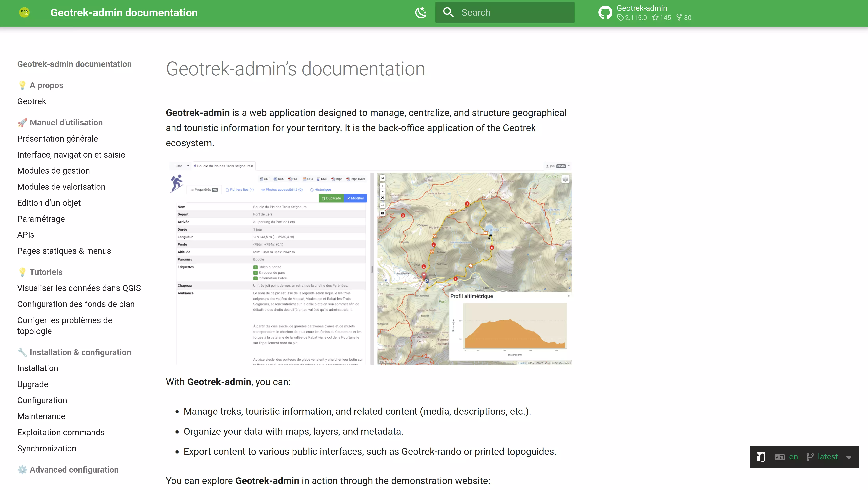Open Exploitation commands page
868x490 pixels.
click(x=61, y=433)
